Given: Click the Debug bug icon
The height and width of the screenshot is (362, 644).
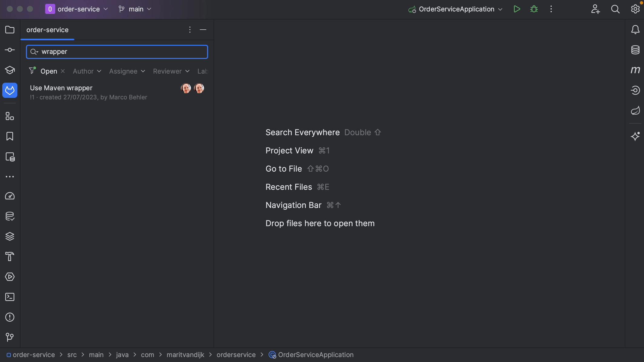Looking at the screenshot, I should pyautogui.click(x=534, y=9).
